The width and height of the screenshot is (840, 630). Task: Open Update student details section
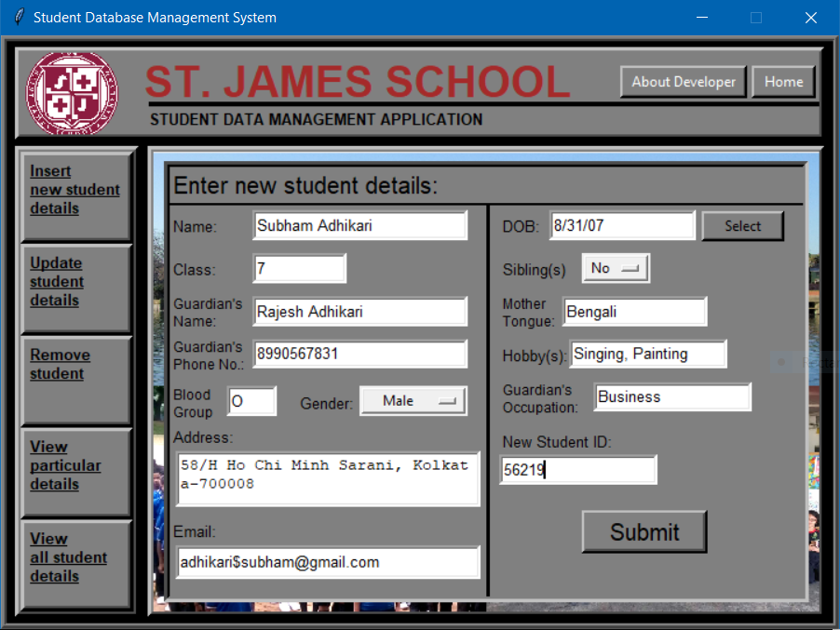point(75,281)
